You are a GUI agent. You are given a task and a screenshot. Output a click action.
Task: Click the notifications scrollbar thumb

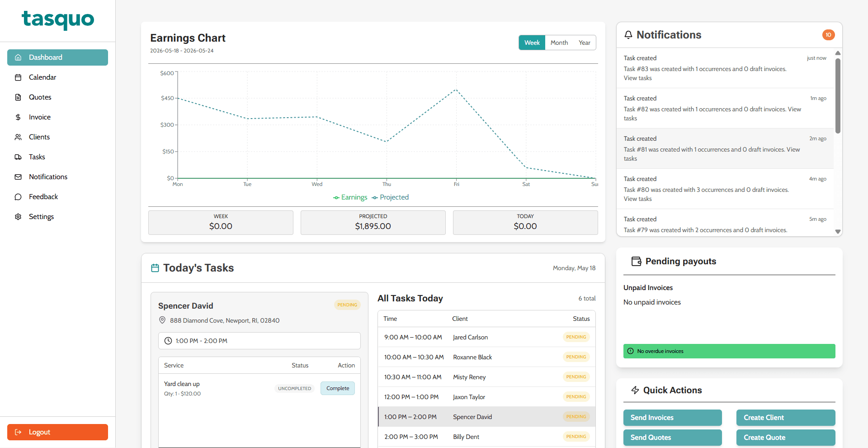pyautogui.click(x=838, y=95)
